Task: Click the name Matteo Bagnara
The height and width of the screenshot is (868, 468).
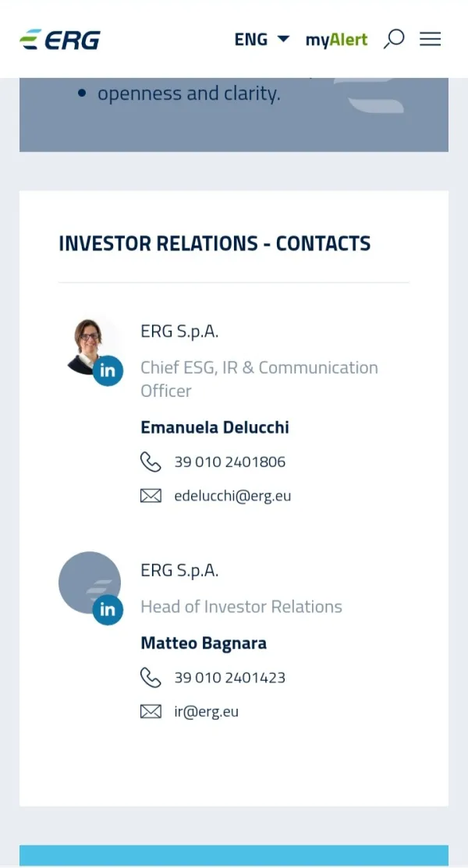Action: pyautogui.click(x=204, y=643)
